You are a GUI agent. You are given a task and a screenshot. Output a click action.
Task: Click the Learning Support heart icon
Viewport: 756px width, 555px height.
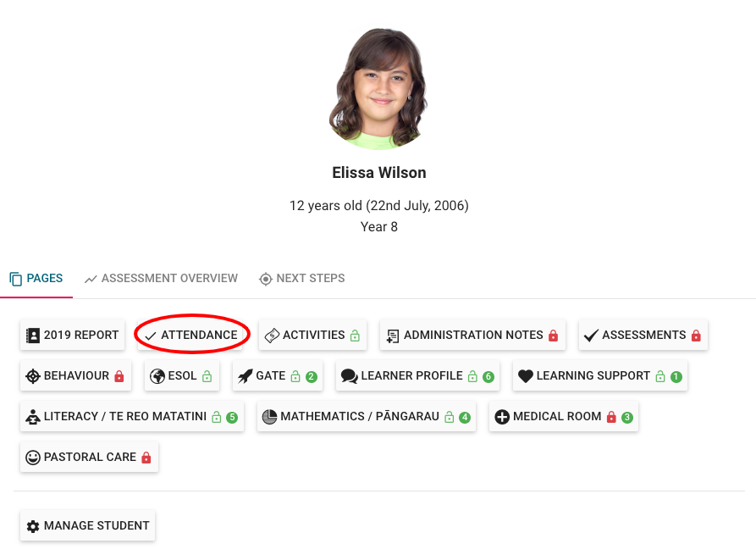click(x=526, y=375)
